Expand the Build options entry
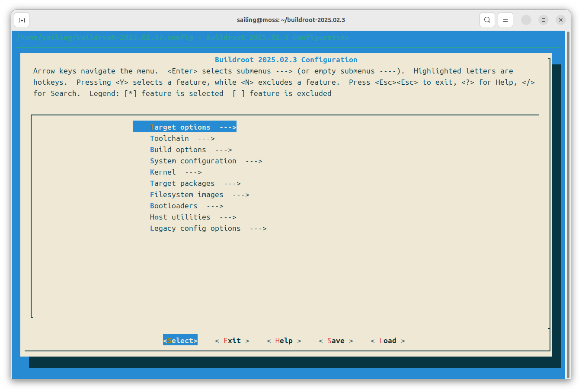 (191, 150)
